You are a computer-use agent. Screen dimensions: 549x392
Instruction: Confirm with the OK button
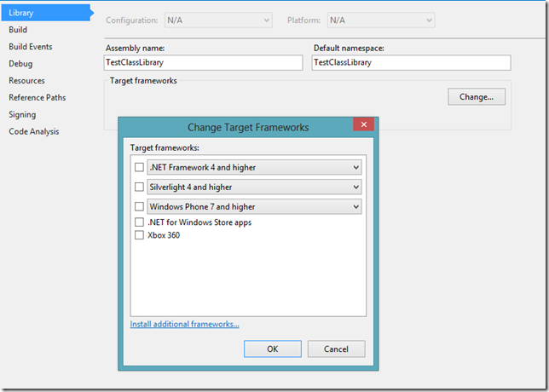pos(273,349)
